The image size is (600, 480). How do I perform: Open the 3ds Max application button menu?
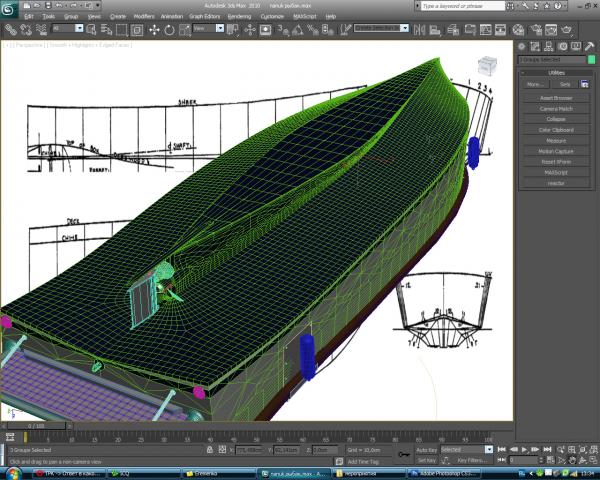[8, 8]
